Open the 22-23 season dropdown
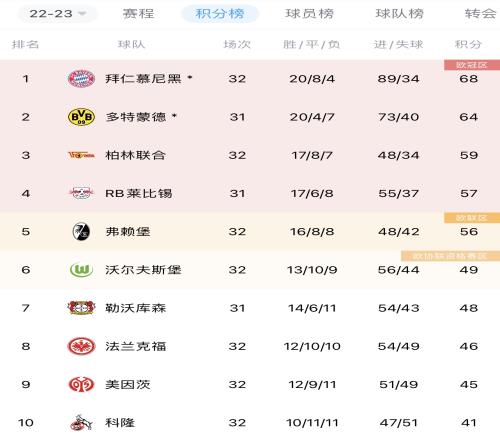The height and width of the screenshot is (440, 500). click(x=57, y=14)
